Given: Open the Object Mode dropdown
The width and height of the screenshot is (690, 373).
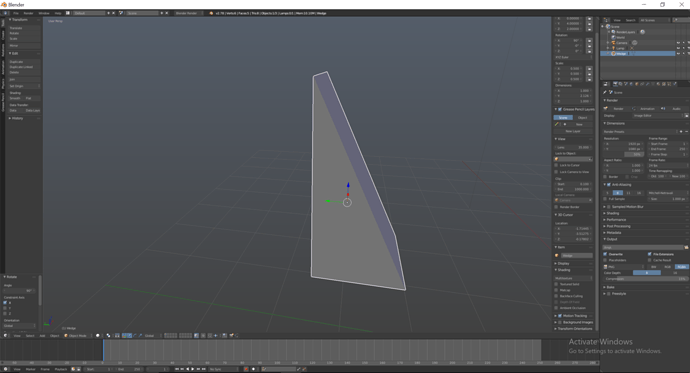Looking at the screenshot, I should click(77, 336).
